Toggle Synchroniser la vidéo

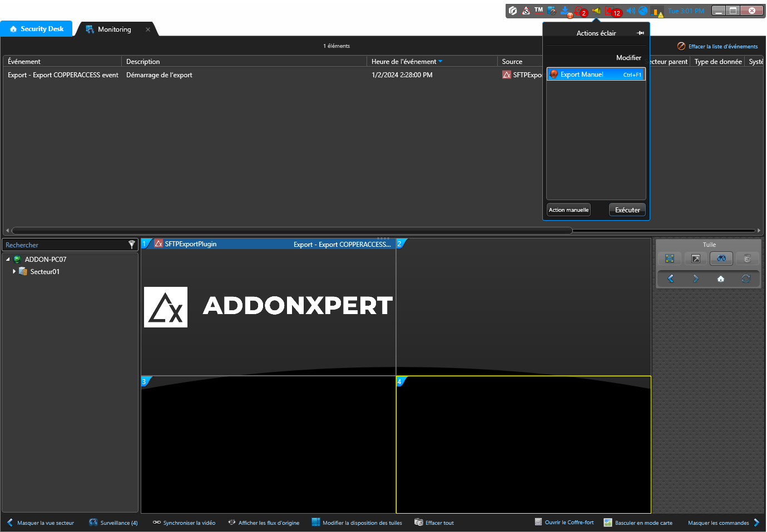tap(184, 523)
